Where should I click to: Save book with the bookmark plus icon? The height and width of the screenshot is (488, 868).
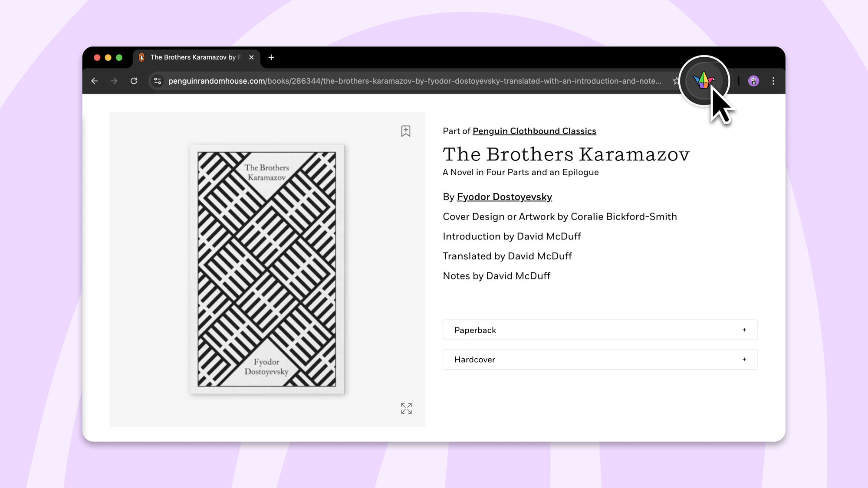pos(405,131)
